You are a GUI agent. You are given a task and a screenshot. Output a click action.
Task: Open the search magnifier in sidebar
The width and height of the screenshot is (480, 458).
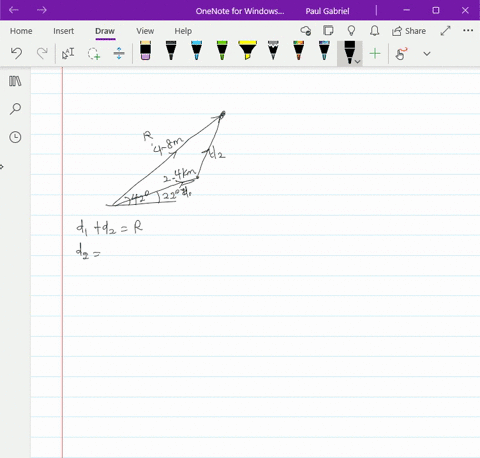click(x=15, y=109)
